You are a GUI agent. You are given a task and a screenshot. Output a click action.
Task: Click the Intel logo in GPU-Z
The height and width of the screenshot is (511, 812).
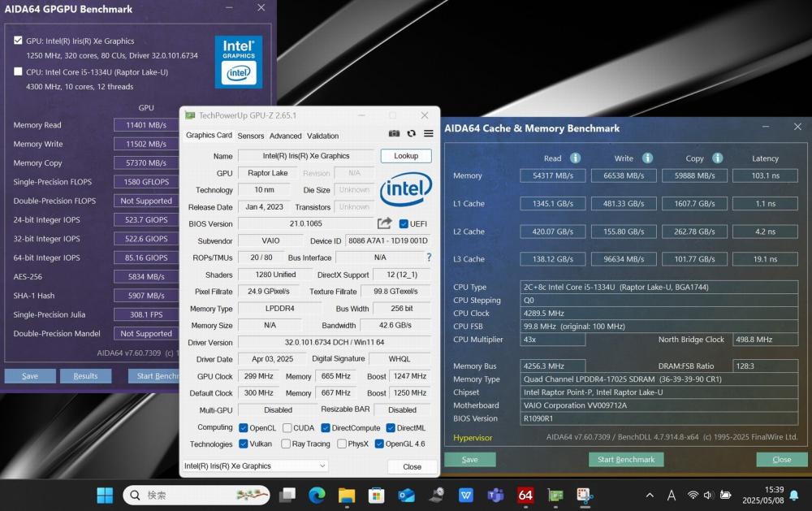(406, 188)
